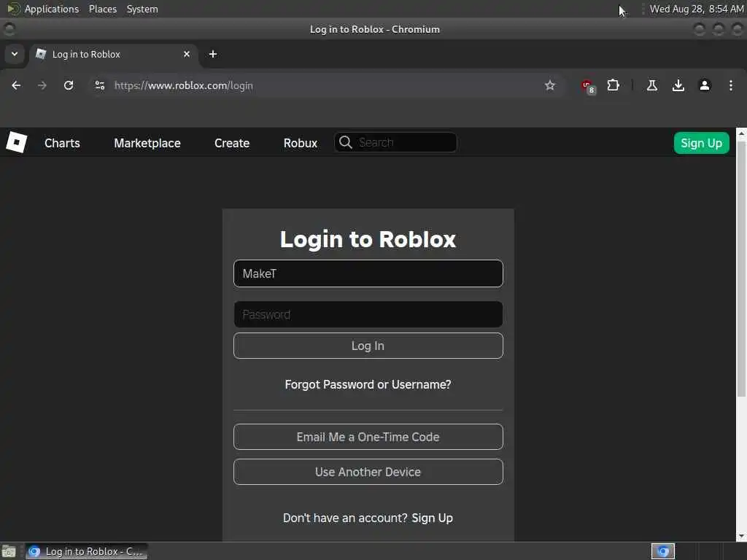Click the scrollbar down arrow
Image resolution: width=747 pixels, height=560 pixels.
point(741,537)
